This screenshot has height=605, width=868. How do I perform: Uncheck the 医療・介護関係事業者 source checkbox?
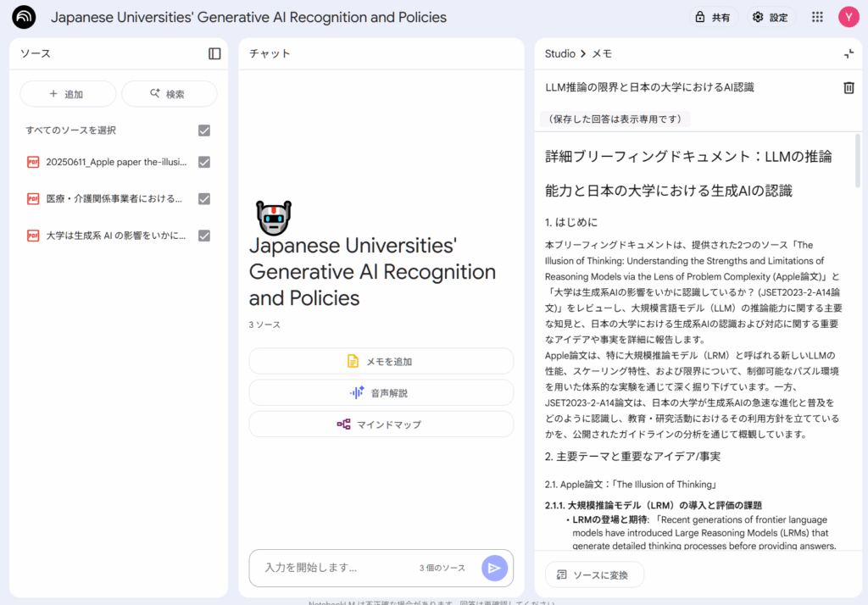(x=204, y=199)
